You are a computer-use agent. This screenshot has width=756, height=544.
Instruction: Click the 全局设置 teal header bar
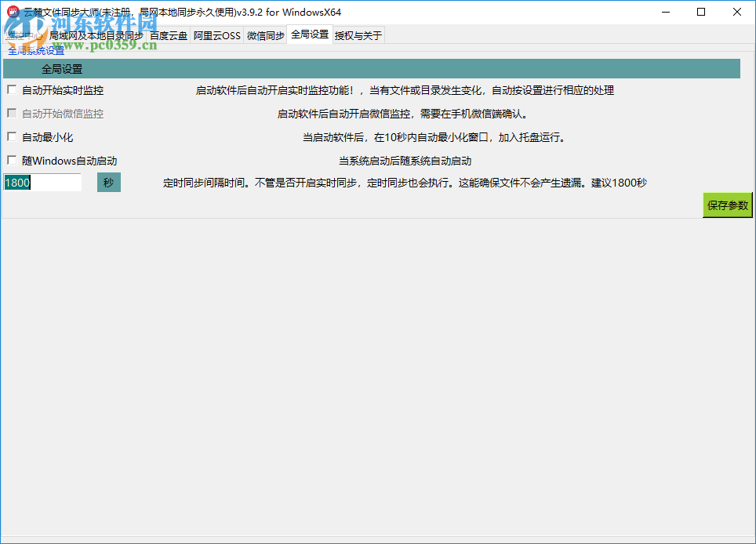371,68
